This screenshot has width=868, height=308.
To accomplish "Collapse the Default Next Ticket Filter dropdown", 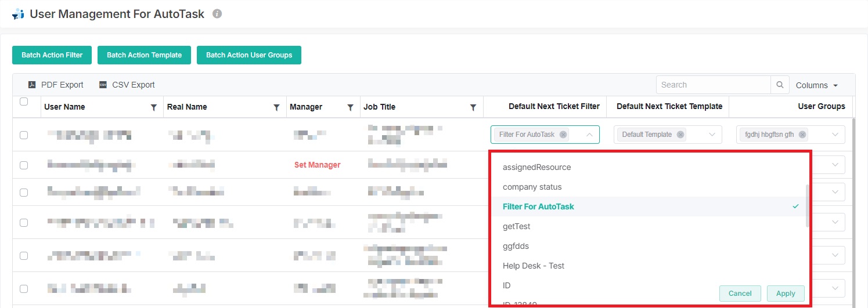I will point(589,135).
